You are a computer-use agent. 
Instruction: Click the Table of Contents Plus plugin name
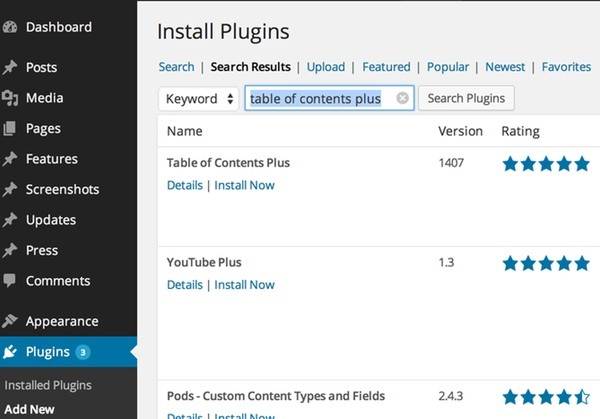point(228,163)
